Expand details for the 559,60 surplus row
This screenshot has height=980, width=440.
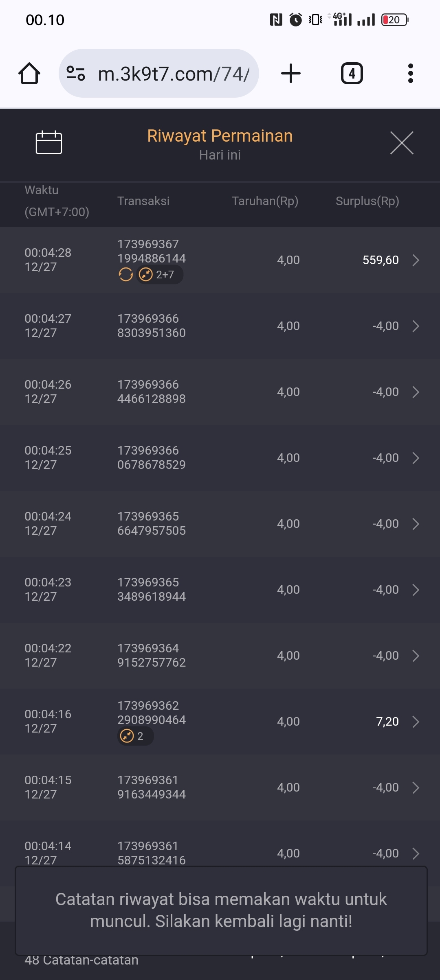tap(416, 260)
